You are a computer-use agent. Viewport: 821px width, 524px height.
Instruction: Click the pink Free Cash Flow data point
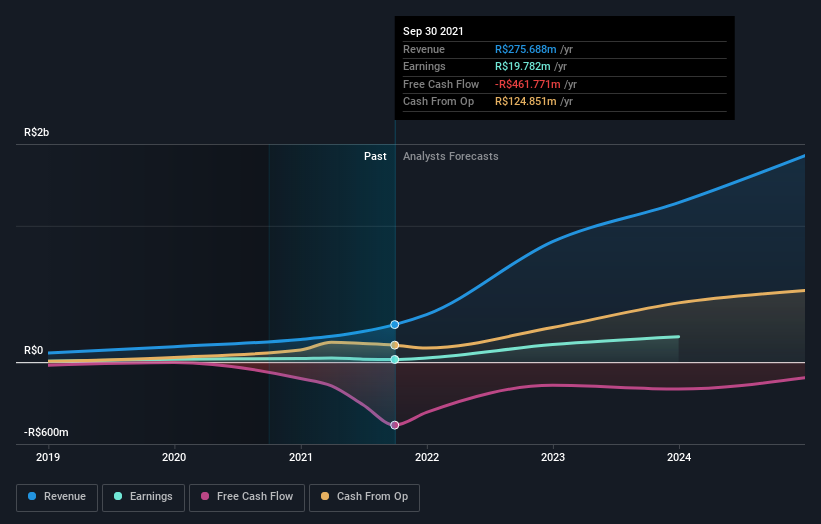click(395, 425)
